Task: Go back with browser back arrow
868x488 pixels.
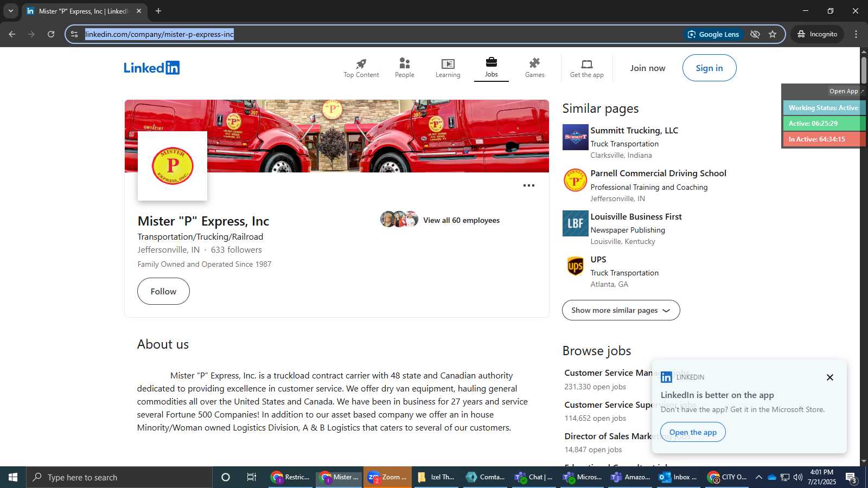Action: point(12,34)
